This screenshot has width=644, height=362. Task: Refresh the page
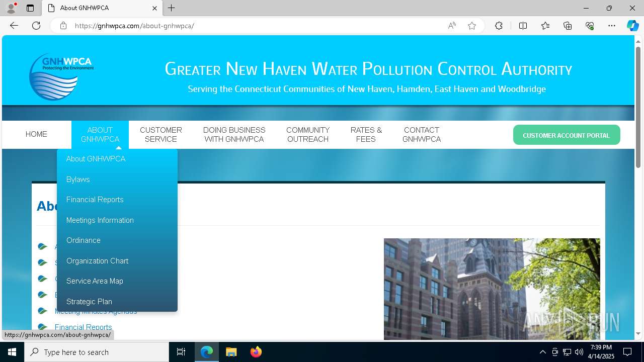point(36,26)
